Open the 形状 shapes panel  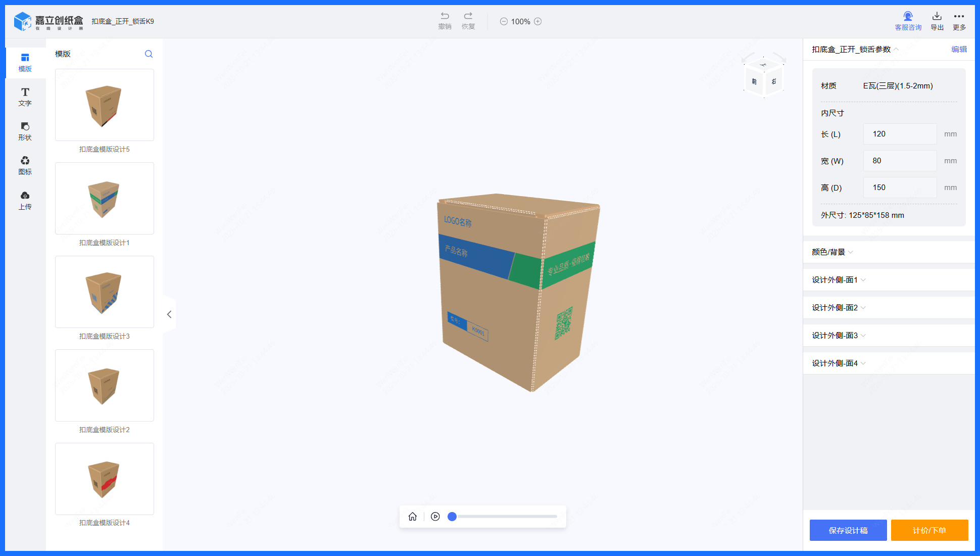(25, 130)
